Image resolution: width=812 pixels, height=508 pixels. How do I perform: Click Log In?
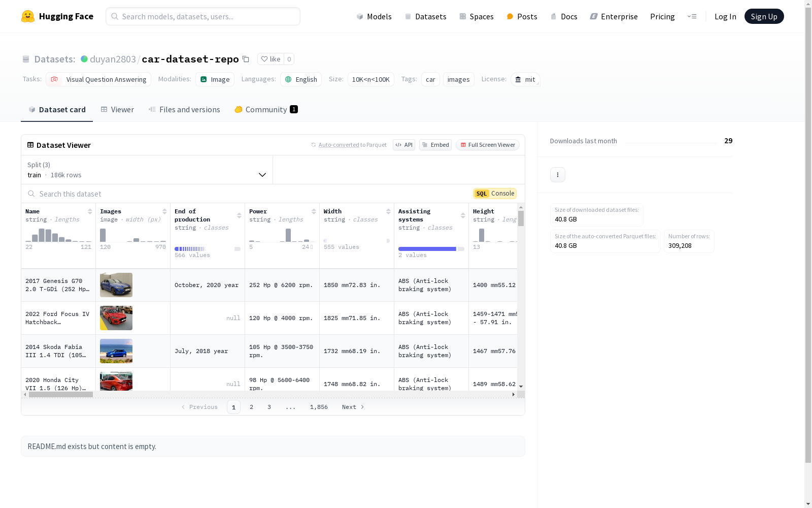click(x=725, y=16)
